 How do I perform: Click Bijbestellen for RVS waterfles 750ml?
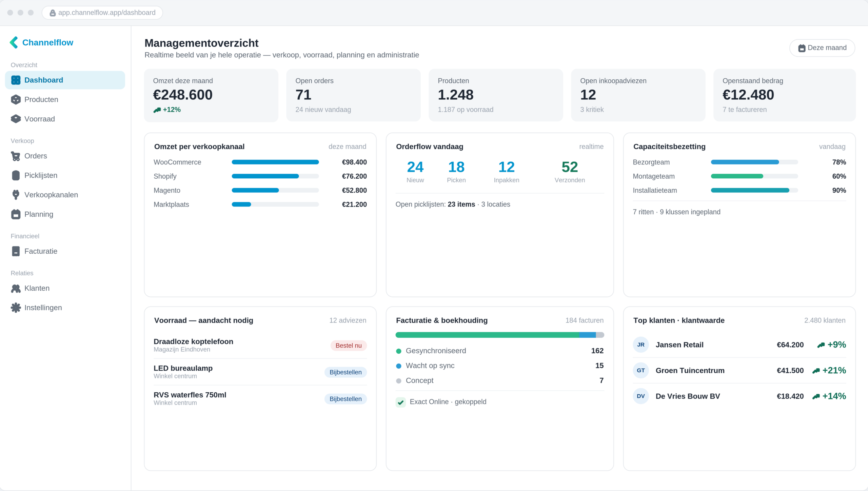346,399
